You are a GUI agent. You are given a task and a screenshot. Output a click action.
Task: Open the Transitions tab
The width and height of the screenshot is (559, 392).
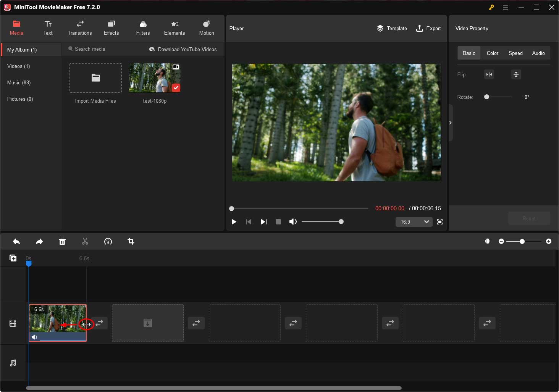click(x=80, y=28)
